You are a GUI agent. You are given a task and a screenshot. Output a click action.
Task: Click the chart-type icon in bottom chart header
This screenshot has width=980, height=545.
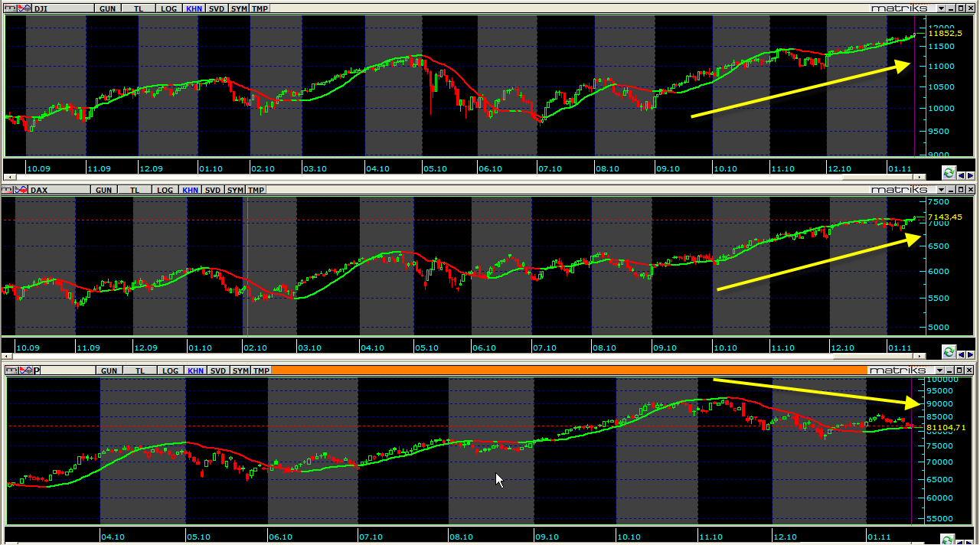pyautogui.click(x=24, y=370)
